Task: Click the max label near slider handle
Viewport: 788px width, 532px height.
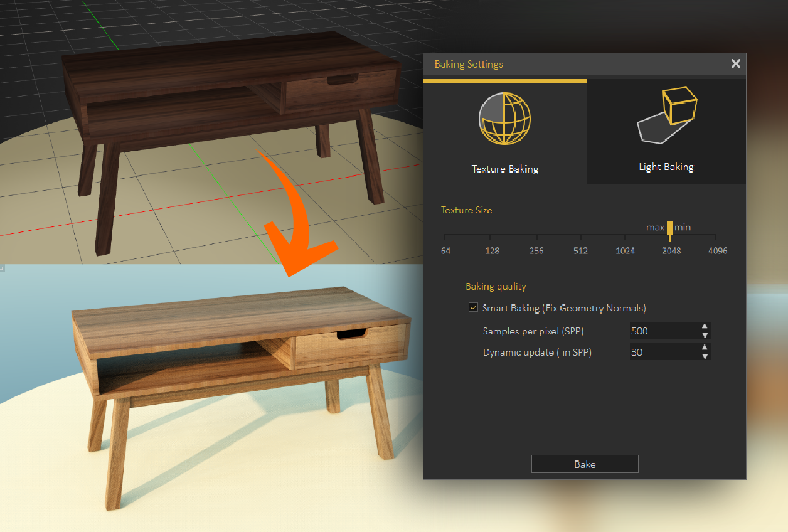Action: [x=654, y=227]
